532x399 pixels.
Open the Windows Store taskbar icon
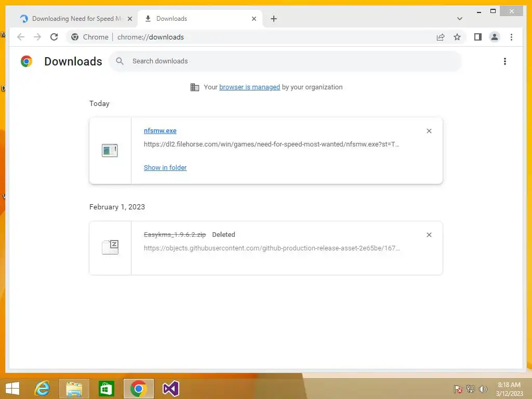click(106, 389)
